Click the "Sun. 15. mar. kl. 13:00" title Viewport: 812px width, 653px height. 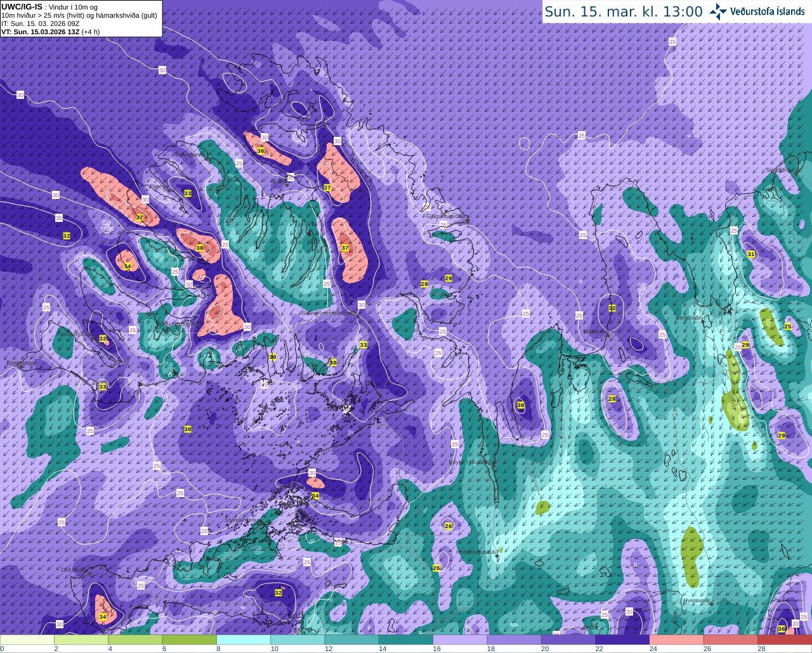tap(624, 11)
